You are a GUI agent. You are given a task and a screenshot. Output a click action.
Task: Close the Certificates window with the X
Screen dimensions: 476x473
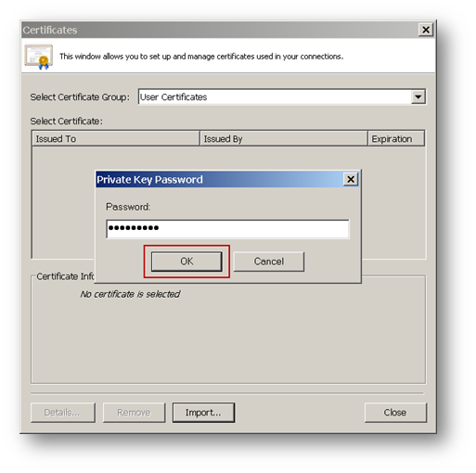[426, 30]
